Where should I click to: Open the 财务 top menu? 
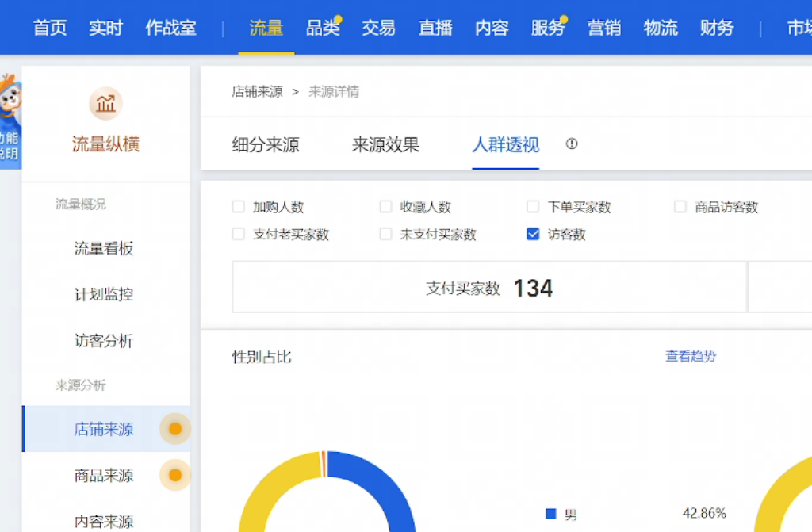tap(717, 28)
